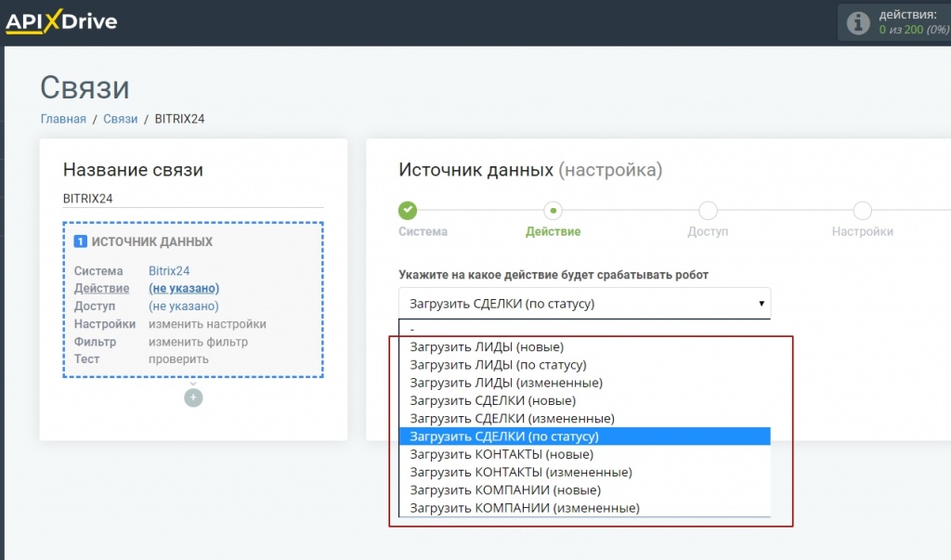Click the Система step label
951x560 pixels.
click(423, 231)
